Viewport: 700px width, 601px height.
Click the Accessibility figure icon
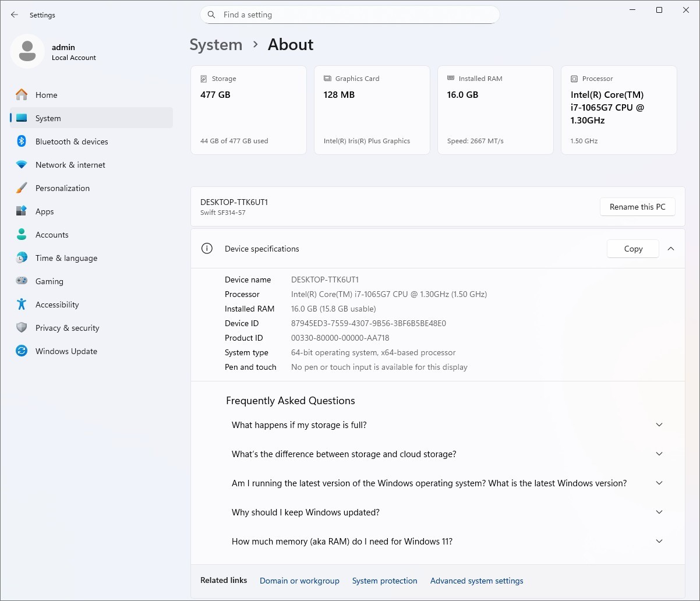(22, 305)
